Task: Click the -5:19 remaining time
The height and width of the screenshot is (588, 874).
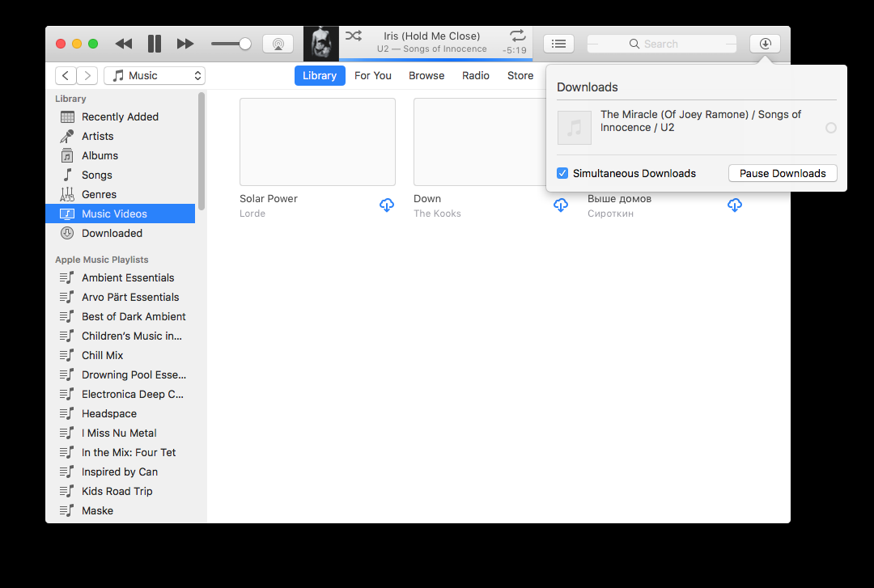Action: pyautogui.click(x=514, y=50)
